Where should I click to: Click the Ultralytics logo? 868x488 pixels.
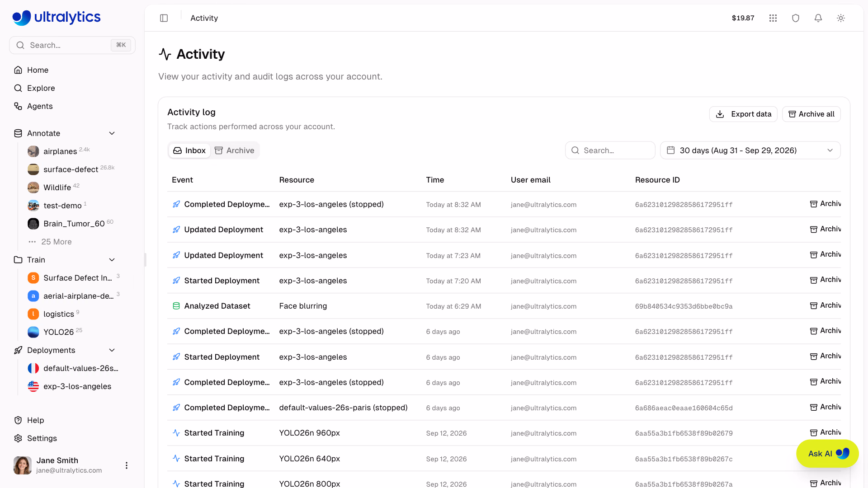pos(57,18)
